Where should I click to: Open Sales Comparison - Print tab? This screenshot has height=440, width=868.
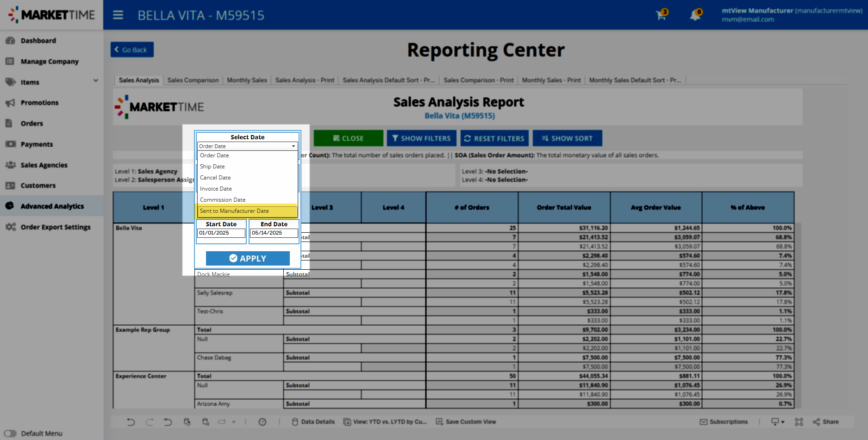[479, 80]
